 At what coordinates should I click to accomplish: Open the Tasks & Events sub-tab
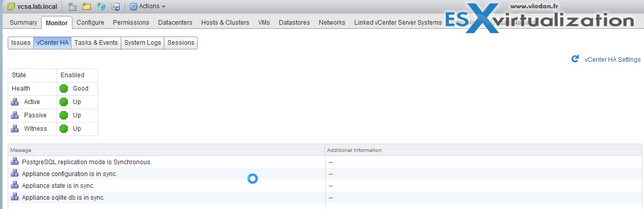pos(96,43)
